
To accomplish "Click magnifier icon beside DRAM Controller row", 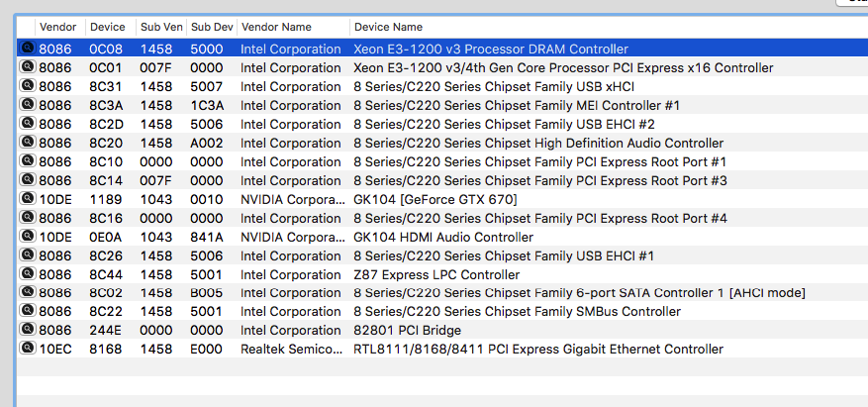I will tap(27, 49).
